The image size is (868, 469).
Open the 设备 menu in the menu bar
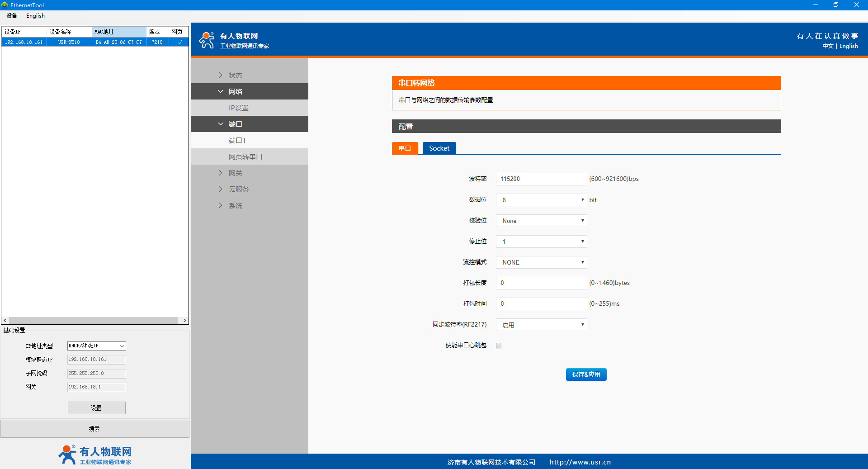[12, 16]
